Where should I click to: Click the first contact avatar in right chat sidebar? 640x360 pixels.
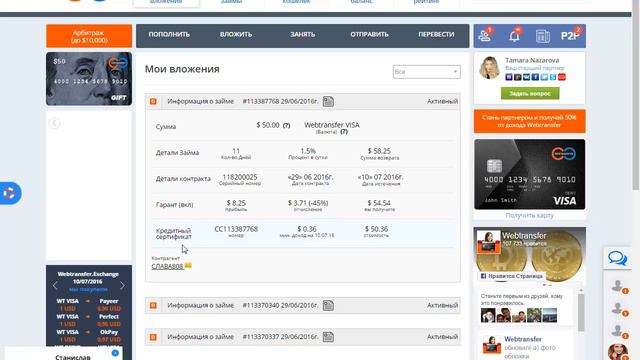click(618, 286)
